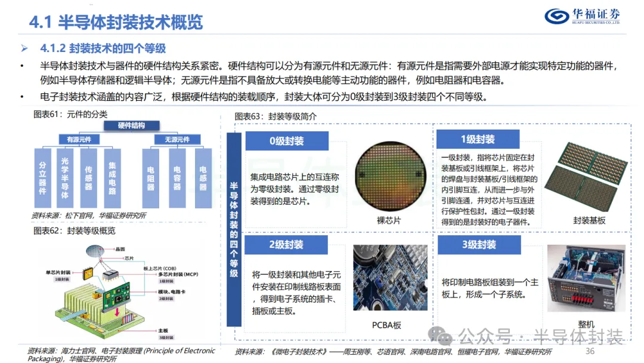Click the arrow bullet before 4.1.2

point(24,48)
